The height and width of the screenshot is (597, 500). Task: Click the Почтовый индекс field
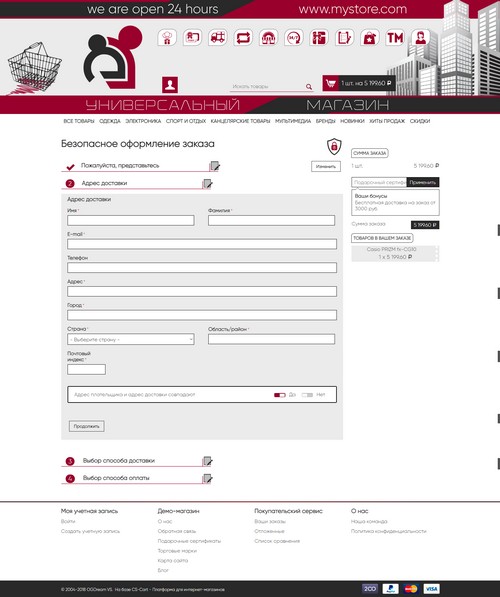tap(86, 369)
